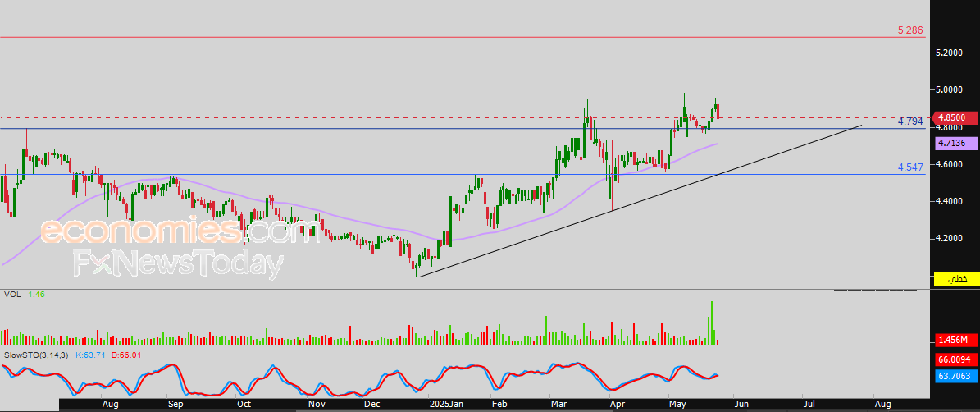Click the Apr label on time axis
The width and height of the screenshot is (980, 412).
(x=617, y=405)
